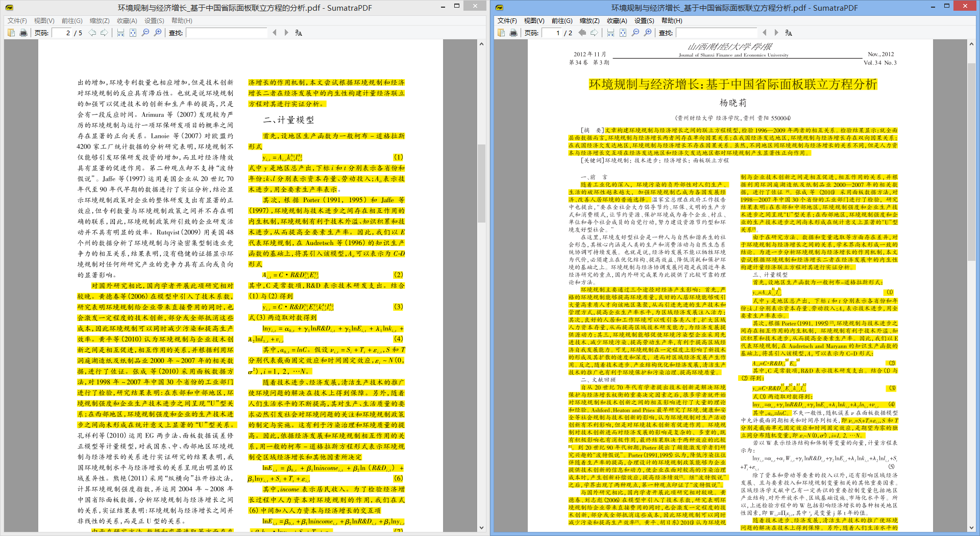Click the journal name 山西财经大学学报 header
980x536 pixels.
point(730,47)
